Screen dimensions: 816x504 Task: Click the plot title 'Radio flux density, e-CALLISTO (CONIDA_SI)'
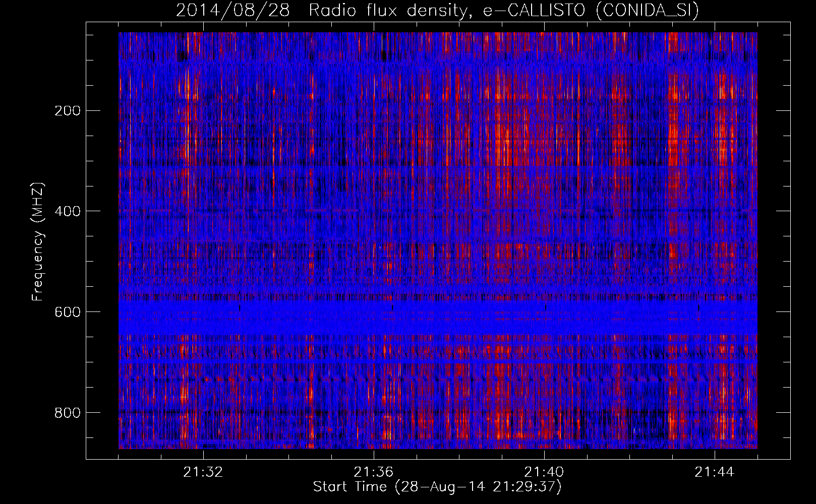(504, 10)
